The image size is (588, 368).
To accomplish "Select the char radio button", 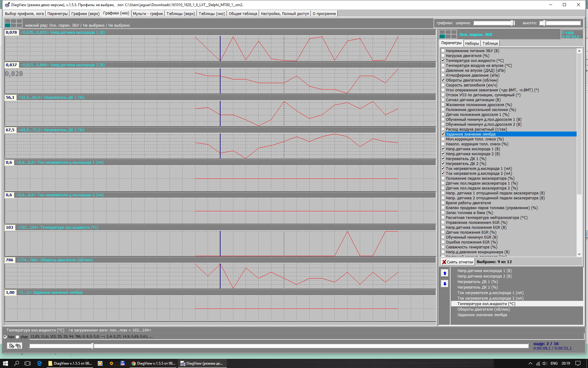I will 18,337.
